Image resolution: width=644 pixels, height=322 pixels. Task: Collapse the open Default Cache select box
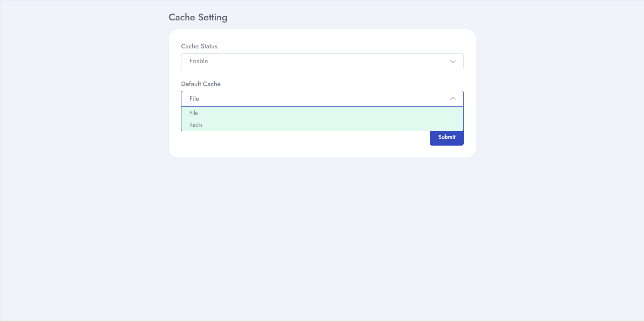tap(322, 99)
